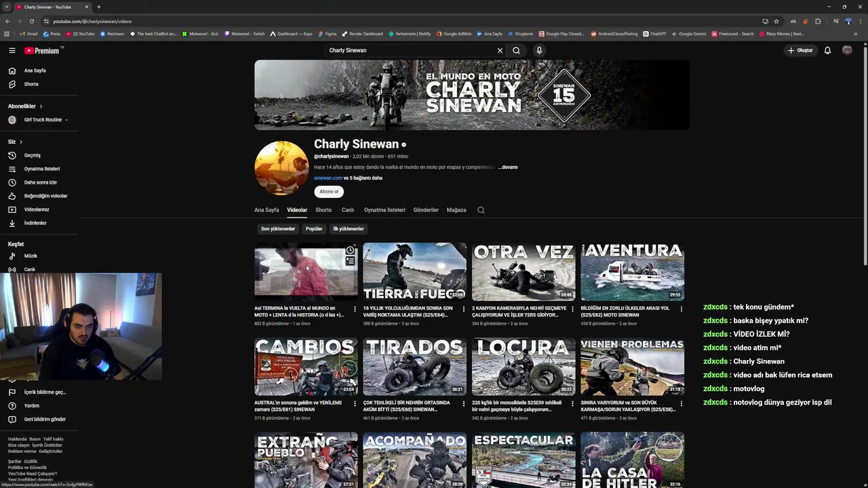Start voice search with microphone icon
868x488 pixels.
click(539, 50)
